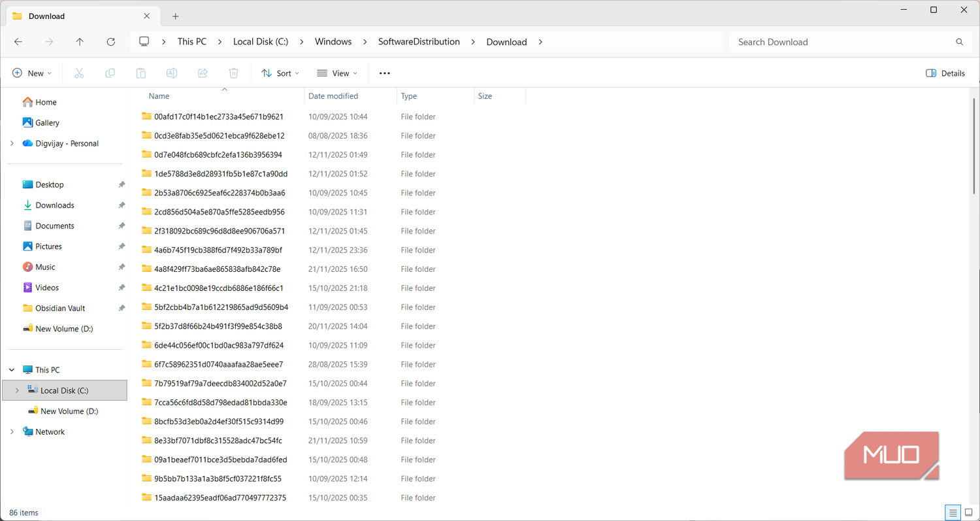Open the Sort dropdown
Viewport: 980px width, 521px height.
point(280,73)
